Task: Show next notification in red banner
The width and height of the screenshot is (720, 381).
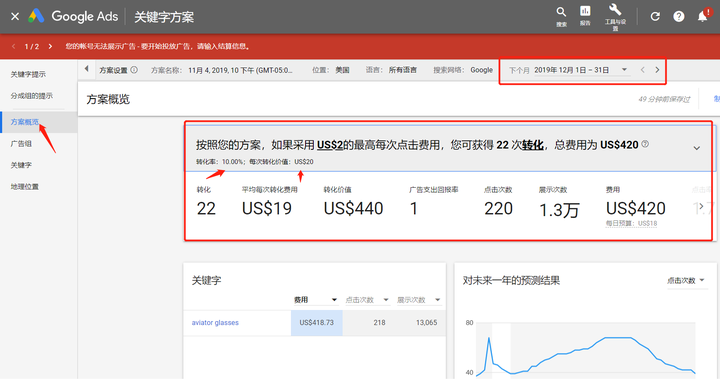Action: pos(50,46)
